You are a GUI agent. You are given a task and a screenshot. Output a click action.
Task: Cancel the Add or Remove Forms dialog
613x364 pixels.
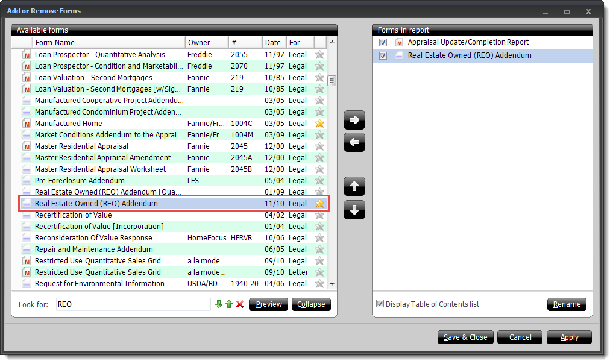coord(520,337)
